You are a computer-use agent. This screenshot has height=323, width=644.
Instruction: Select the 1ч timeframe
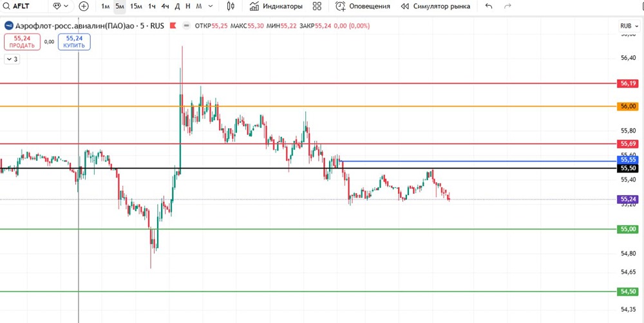[x=152, y=6]
